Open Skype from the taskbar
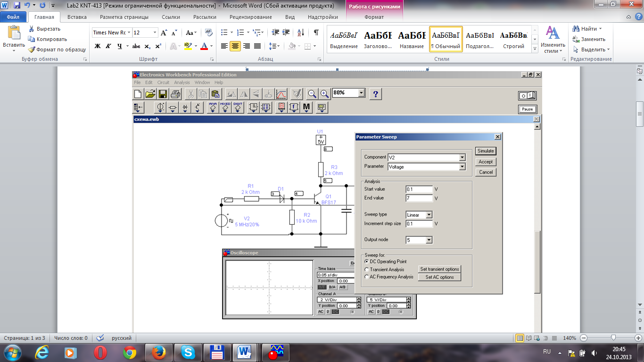The height and width of the screenshot is (362, 644). (189, 353)
